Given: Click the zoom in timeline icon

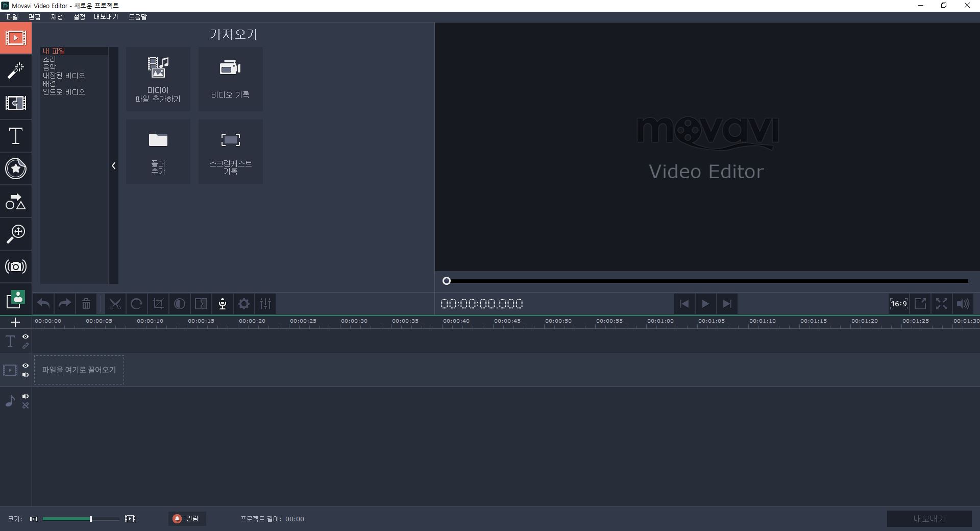Looking at the screenshot, I should point(130,519).
